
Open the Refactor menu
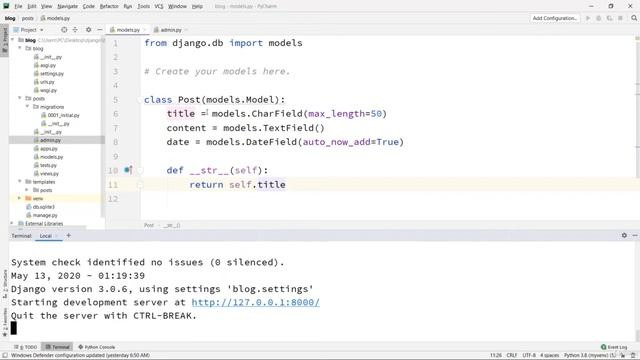point(109,7)
